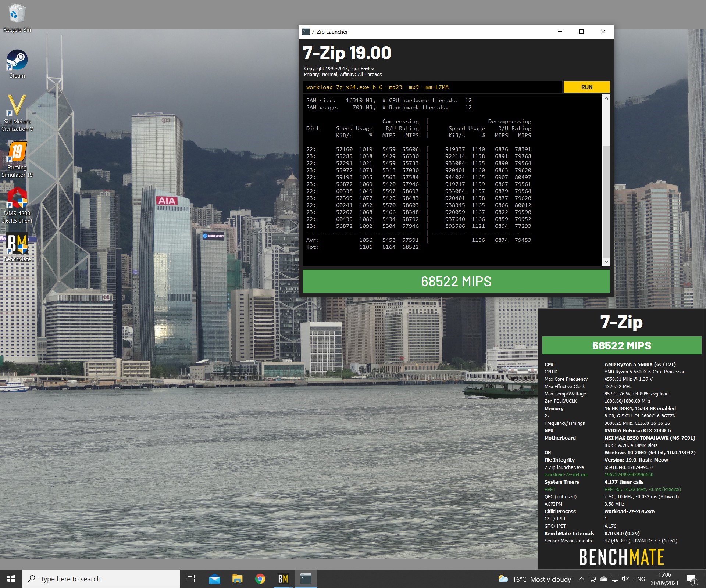Click the 'Tot:' totals row in results
Viewport: 706px width, 588px height.
(x=362, y=247)
